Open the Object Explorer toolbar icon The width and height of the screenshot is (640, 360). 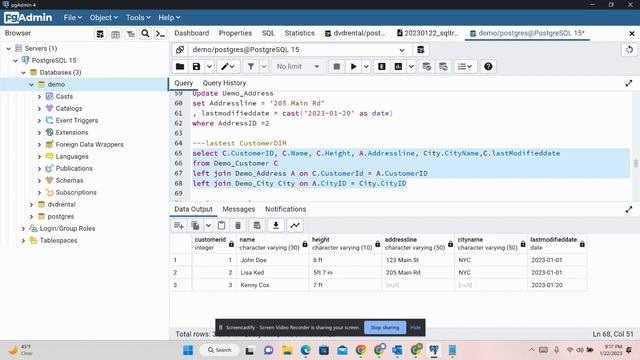[x=100, y=34]
